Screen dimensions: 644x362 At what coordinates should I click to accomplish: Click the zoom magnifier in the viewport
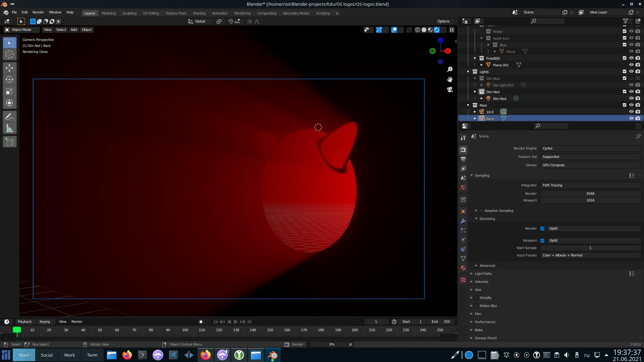450,69
